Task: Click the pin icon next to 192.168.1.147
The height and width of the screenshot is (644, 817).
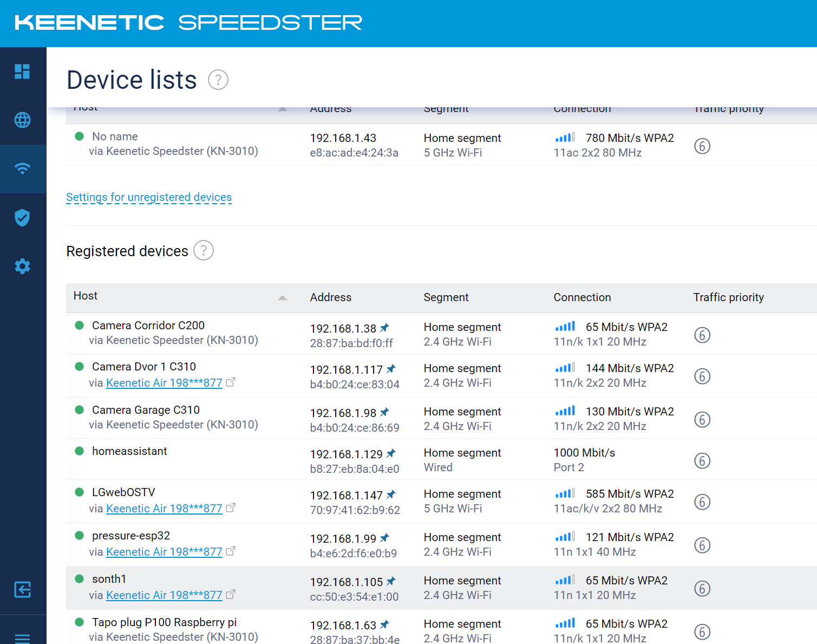Action: pyautogui.click(x=391, y=495)
